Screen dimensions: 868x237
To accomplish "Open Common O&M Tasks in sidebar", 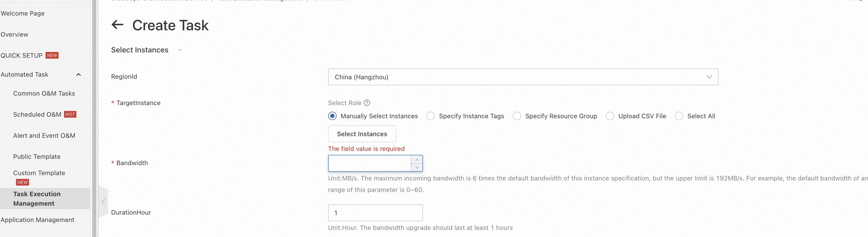I will 44,93.
